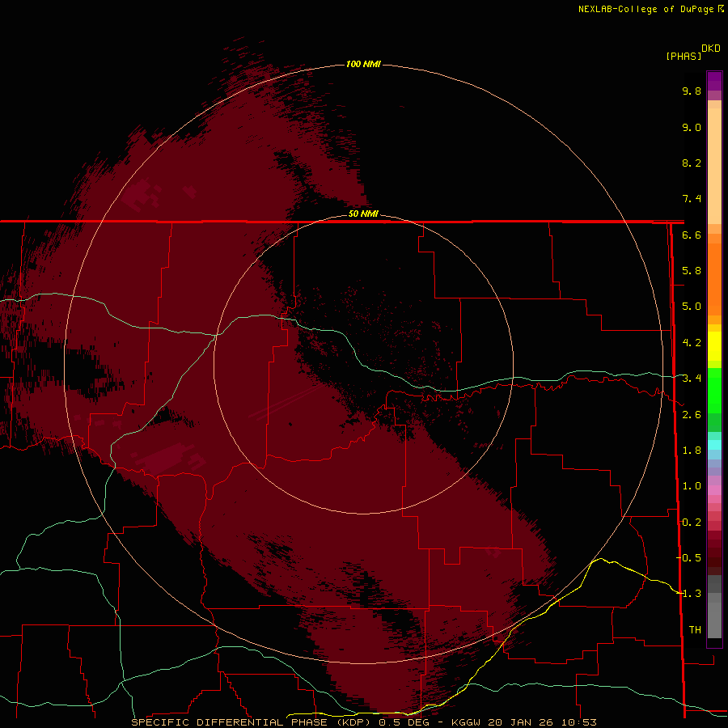Click the 9.8 value on the legend
The image size is (728, 728).
point(692,91)
